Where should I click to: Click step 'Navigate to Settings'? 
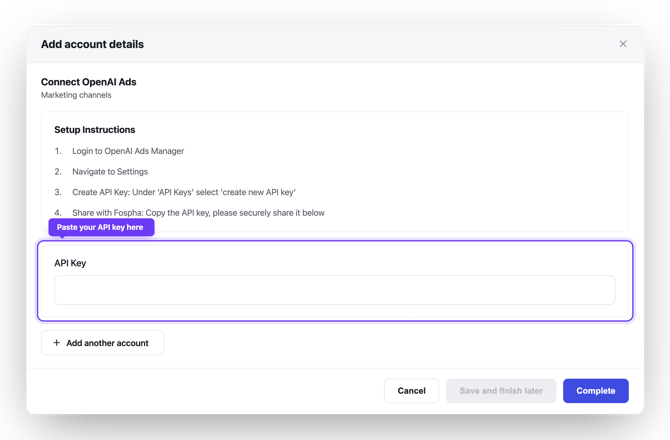coord(110,171)
